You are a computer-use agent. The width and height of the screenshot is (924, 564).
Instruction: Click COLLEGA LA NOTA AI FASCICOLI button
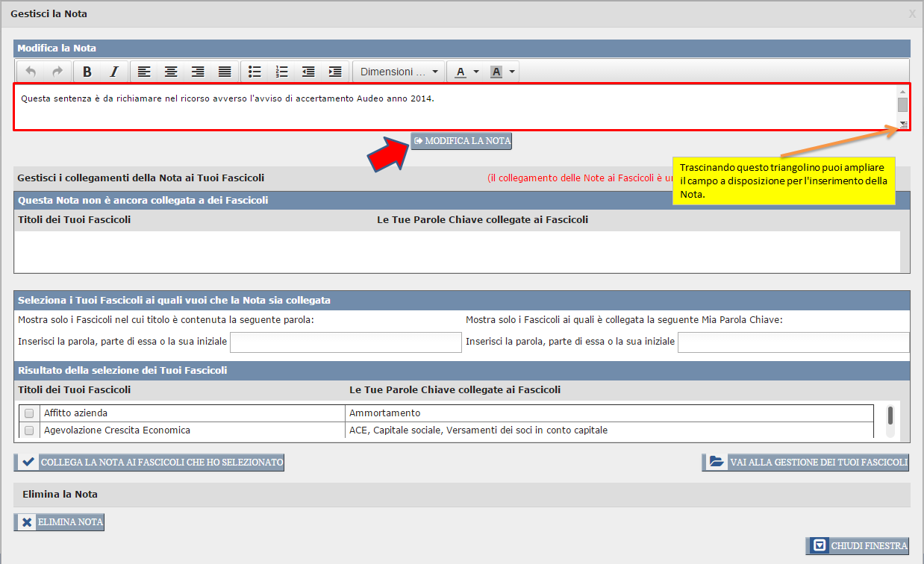click(x=149, y=463)
